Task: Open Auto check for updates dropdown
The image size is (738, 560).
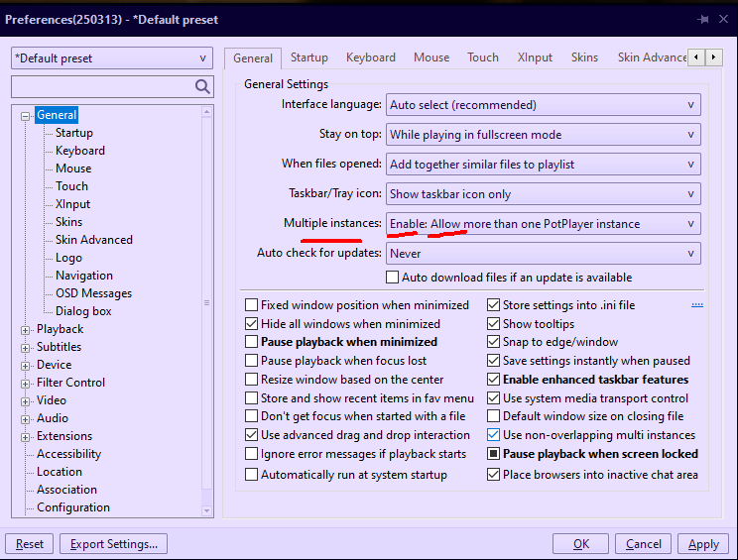Action: 544,253
